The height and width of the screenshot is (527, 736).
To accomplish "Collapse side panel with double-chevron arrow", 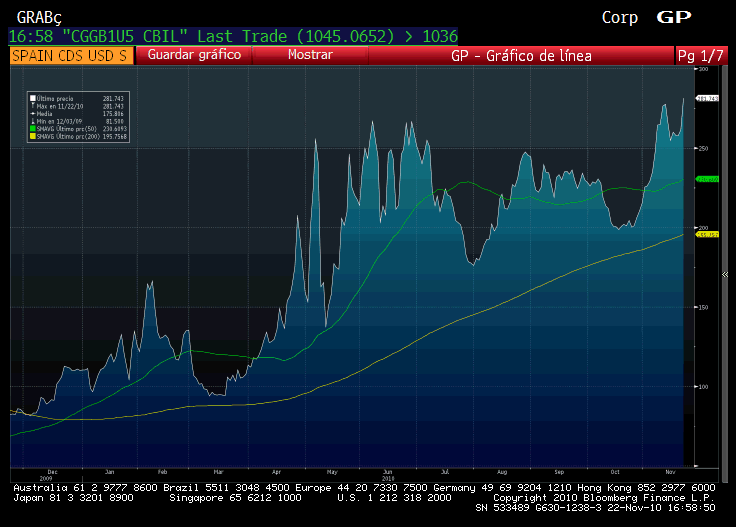I will point(725,275).
